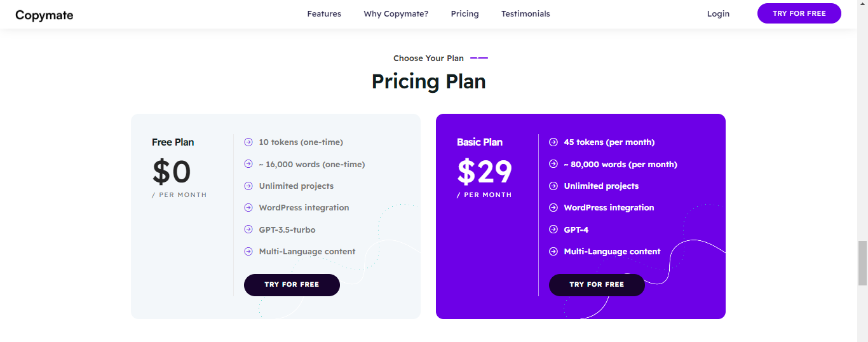The height and width of the screenshot is (342, 868).
Task: Click arrow icon beside GPT-4 feature
Action: pyautogui.click(x=553, y=229)
